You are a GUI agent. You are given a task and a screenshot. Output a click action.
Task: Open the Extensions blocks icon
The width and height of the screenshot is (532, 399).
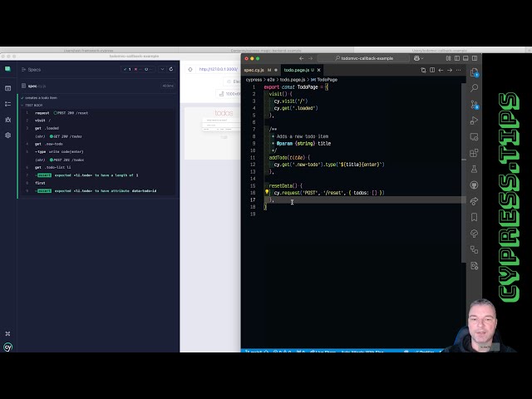pos(475,153)
